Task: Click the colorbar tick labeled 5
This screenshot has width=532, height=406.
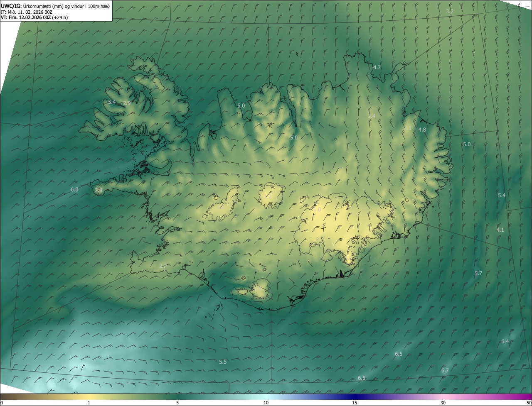Action: click(177, 403)
